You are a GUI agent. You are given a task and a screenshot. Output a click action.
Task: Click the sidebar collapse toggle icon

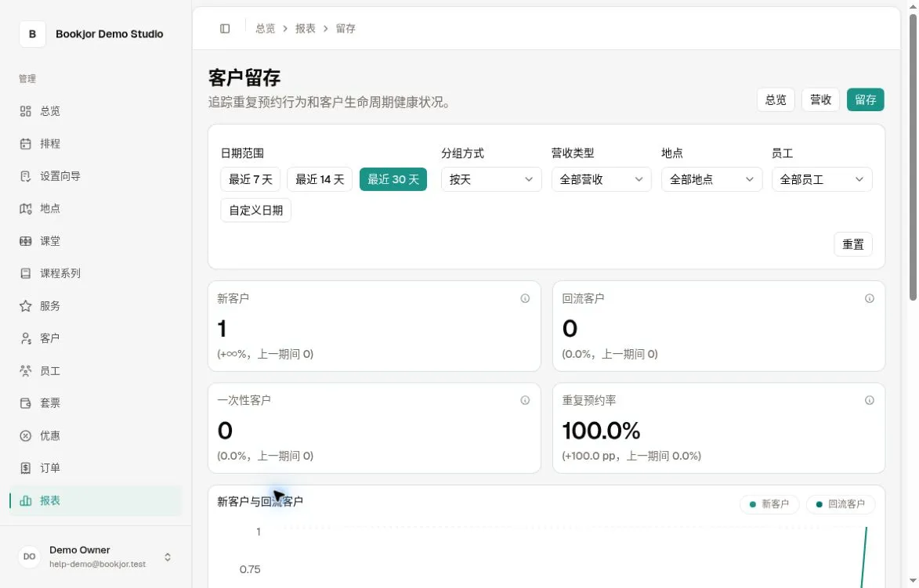click(x=225, y=29)
